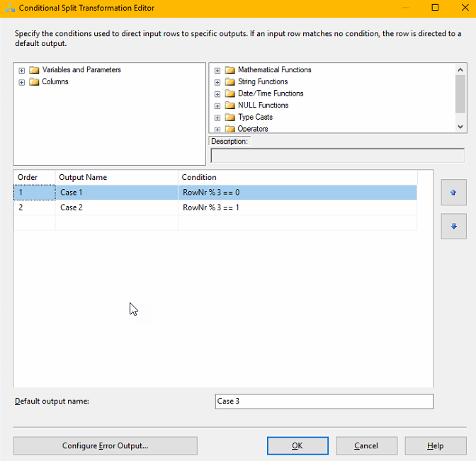This screenshot has width=476, height=461.
Task: Click the Variables and Parameters folder icon
Action: coord(34,70)
